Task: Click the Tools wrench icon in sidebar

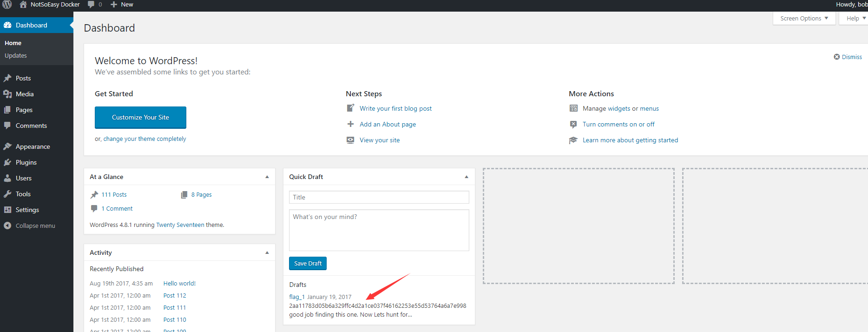Action: tap(7, 194)
